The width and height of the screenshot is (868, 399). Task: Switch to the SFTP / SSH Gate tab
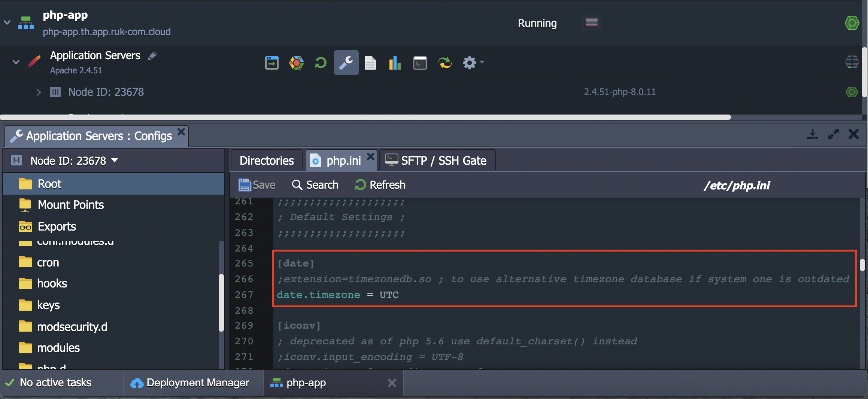(437, 161)
